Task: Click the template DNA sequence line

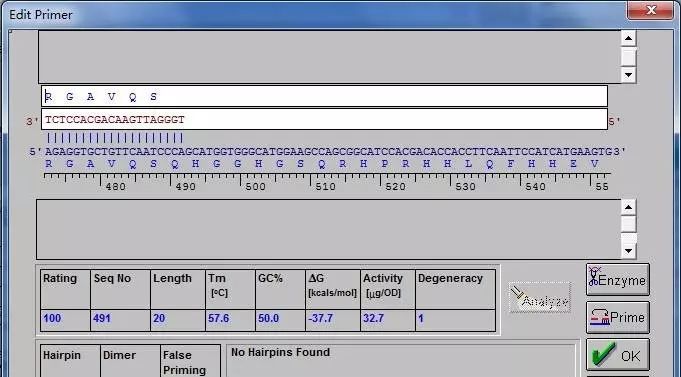Action: (328, 152)
